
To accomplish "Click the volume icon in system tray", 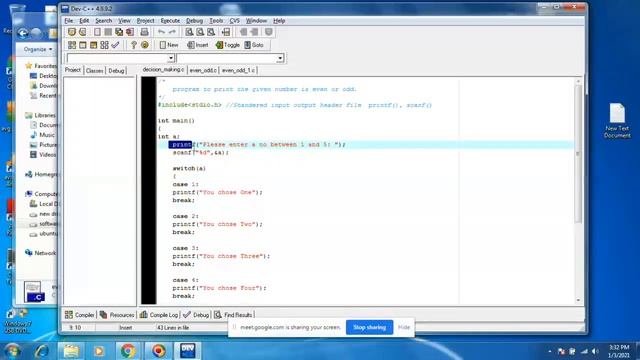I will point(595,351).
